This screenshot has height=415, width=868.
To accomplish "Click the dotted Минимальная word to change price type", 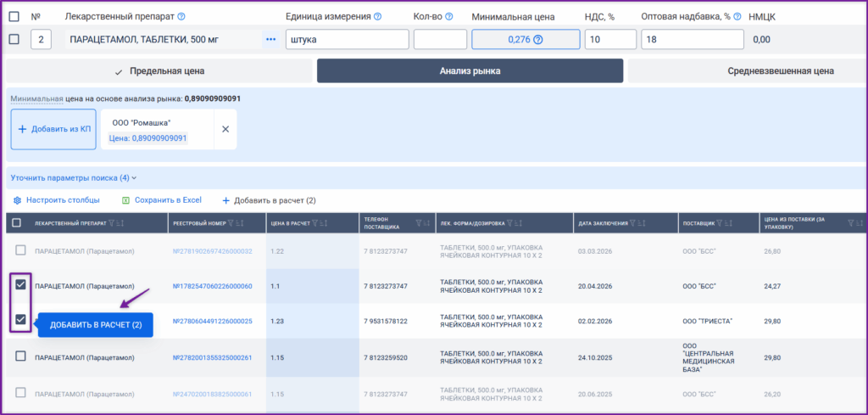I will click(37, 98).
